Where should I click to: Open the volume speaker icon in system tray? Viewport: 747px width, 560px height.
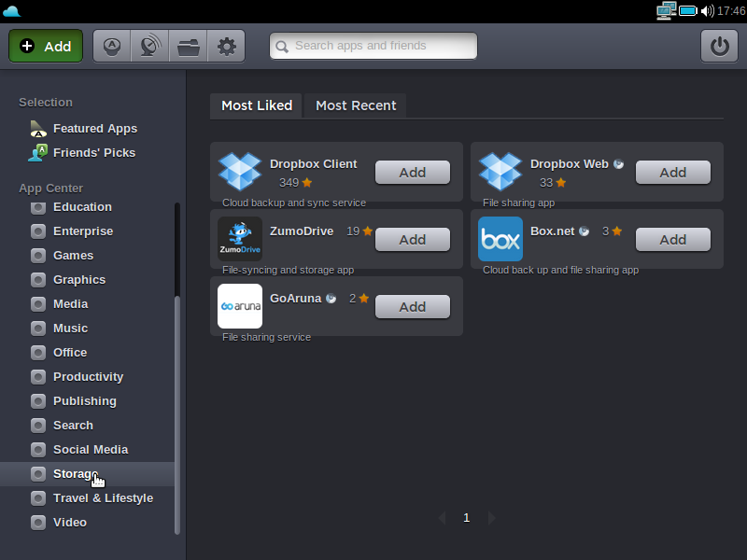pos(707,11)
